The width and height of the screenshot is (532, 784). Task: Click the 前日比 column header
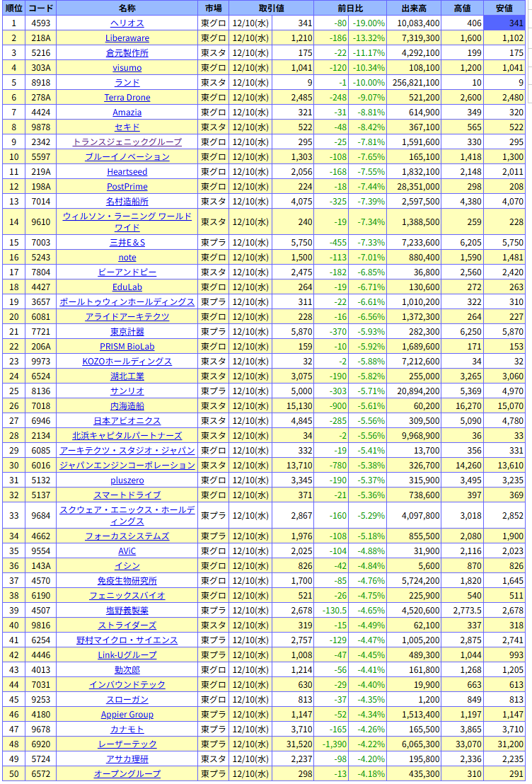(x=350, y=8)
